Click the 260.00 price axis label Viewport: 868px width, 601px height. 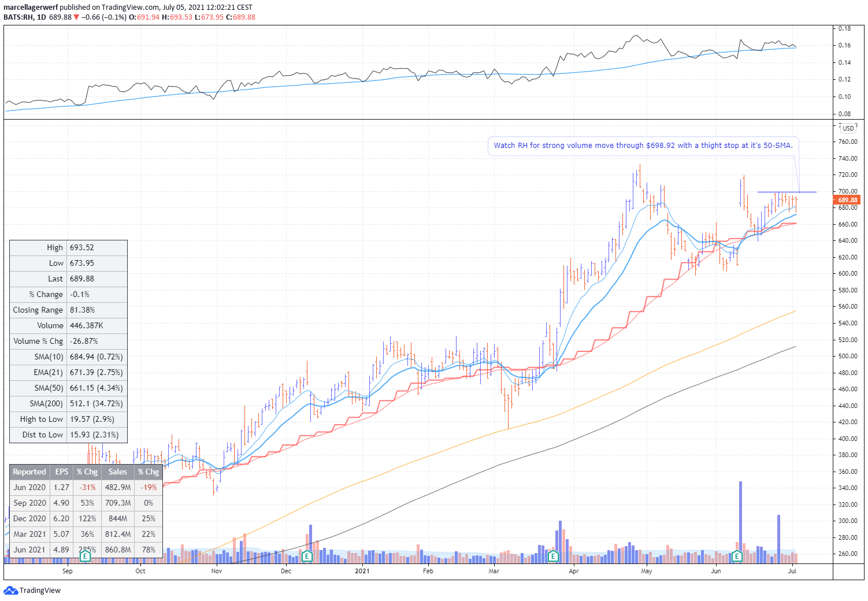[848, 554]
